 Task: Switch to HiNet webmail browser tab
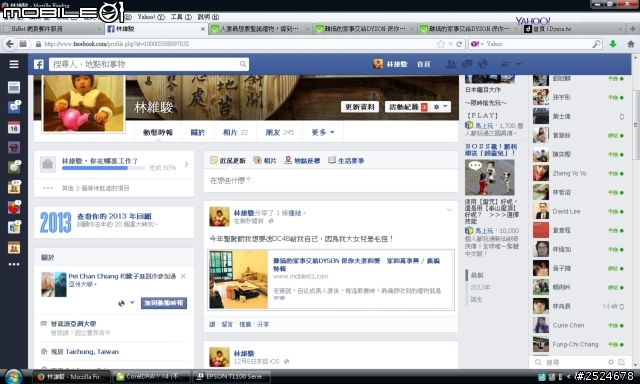pyautogui.click(x=52, y=29)
